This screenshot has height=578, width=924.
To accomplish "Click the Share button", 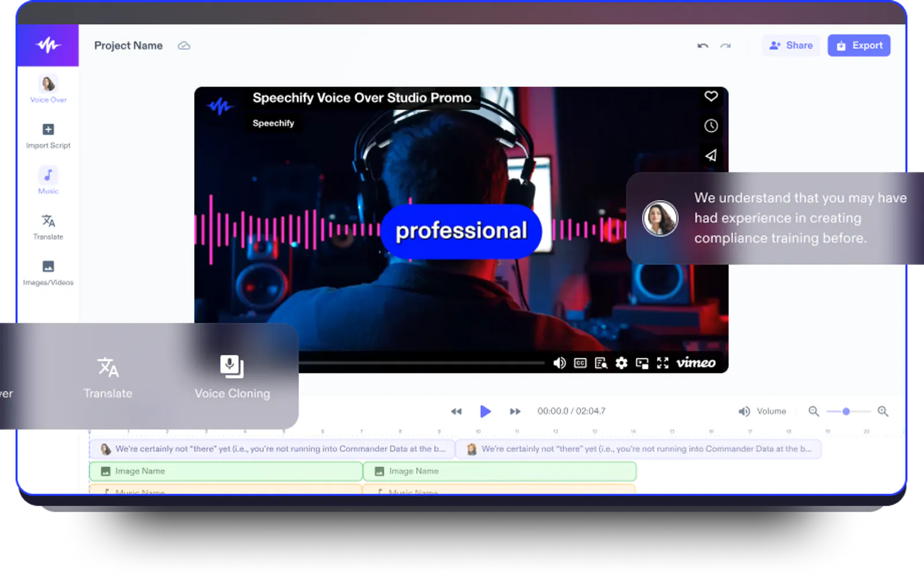I will 791,46.
